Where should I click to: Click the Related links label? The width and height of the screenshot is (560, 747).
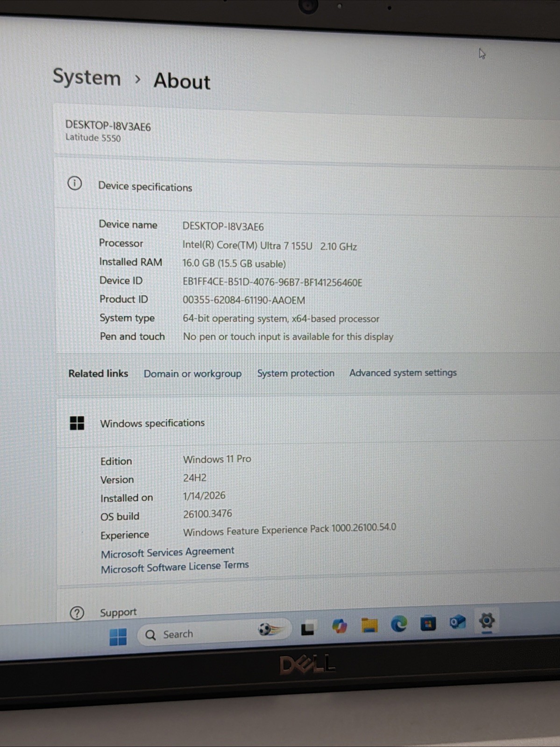tap(98, 374)
